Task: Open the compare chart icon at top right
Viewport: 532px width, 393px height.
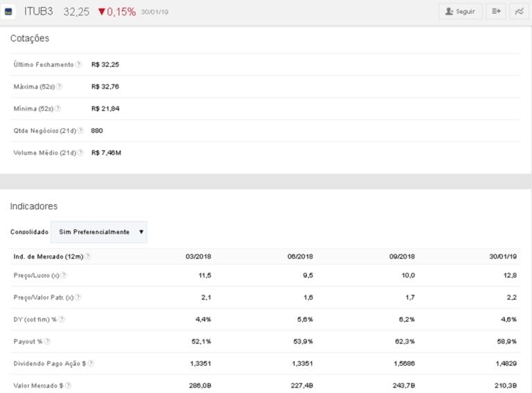Action: click(517, 12)
